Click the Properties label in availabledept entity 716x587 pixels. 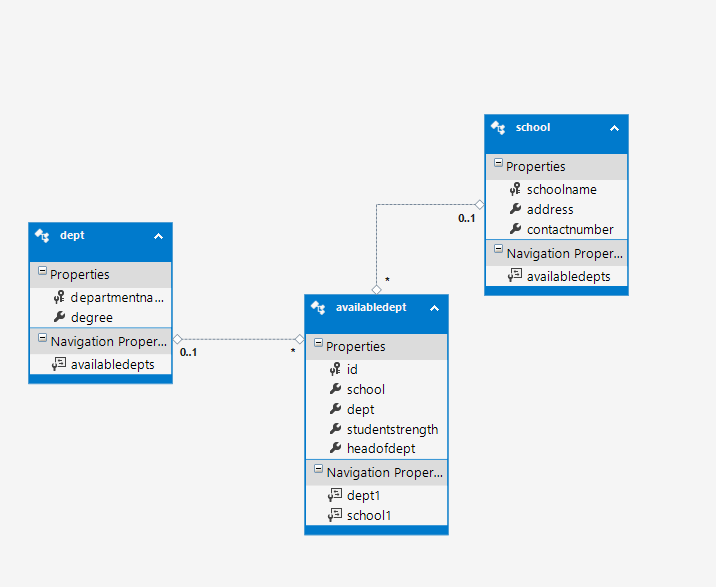355,347
